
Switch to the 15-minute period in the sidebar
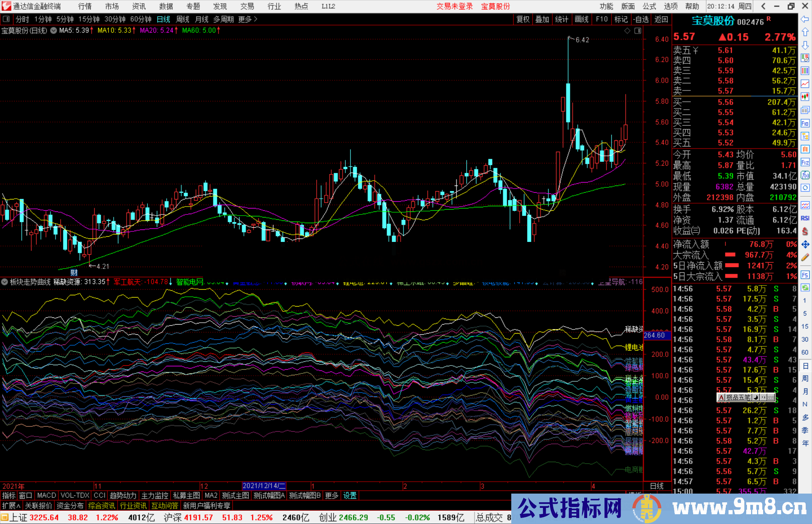(804, 326)
